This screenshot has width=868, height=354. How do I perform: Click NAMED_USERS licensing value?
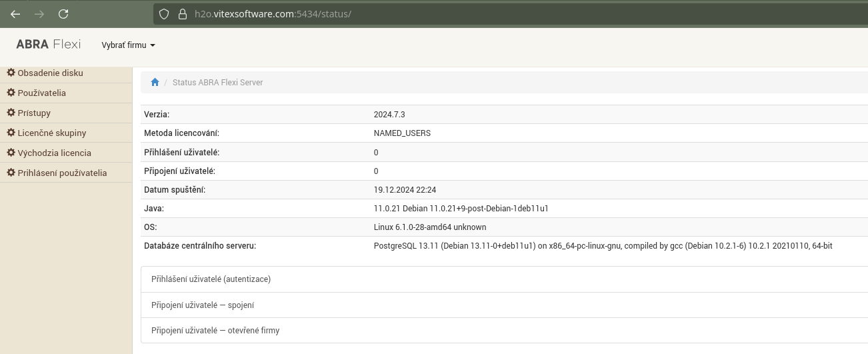click(402, 133)
